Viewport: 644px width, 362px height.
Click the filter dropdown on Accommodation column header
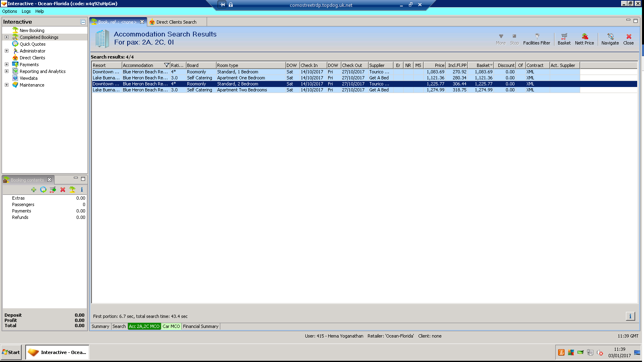(x=167, y=65)
